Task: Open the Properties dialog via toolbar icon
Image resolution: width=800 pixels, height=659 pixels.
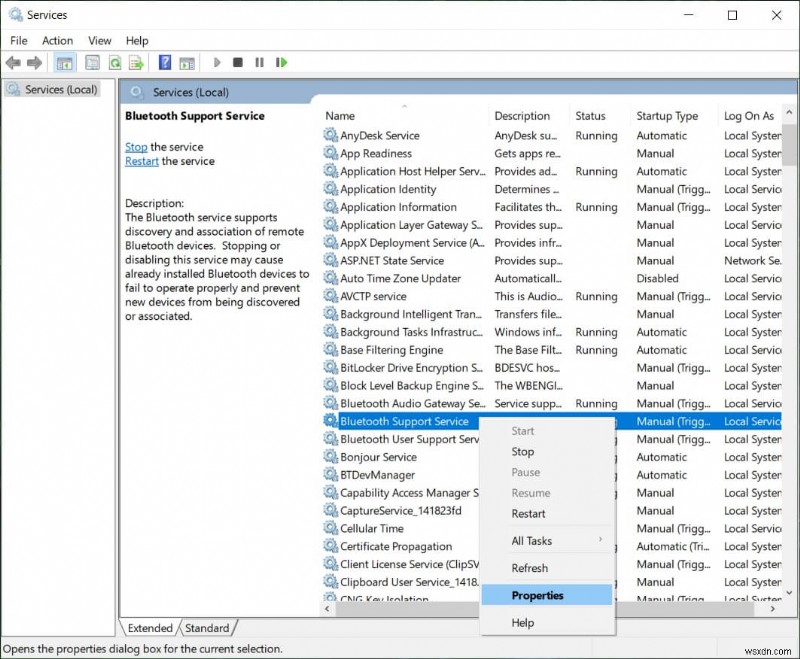Action: (91, 62)
